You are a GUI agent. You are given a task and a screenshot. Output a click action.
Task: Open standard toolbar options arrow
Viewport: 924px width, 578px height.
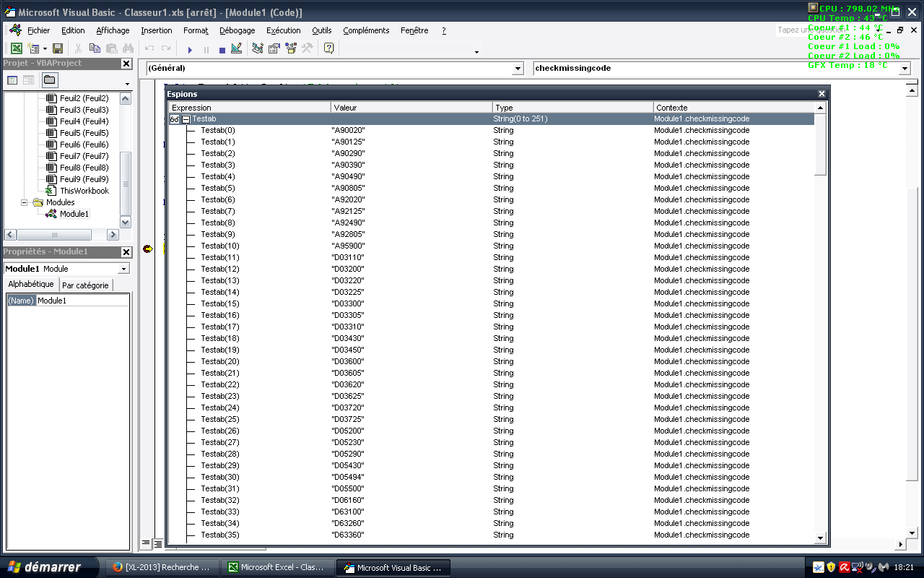tap(476, 52)
